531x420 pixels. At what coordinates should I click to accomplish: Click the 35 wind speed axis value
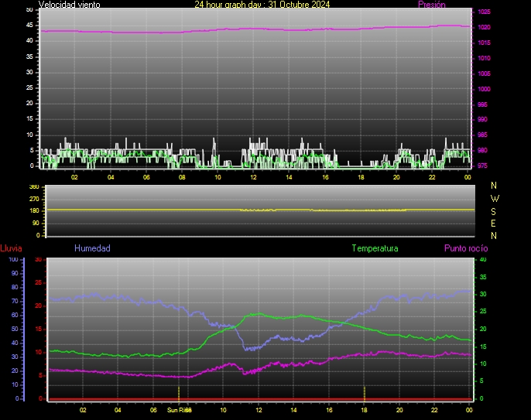29,56
